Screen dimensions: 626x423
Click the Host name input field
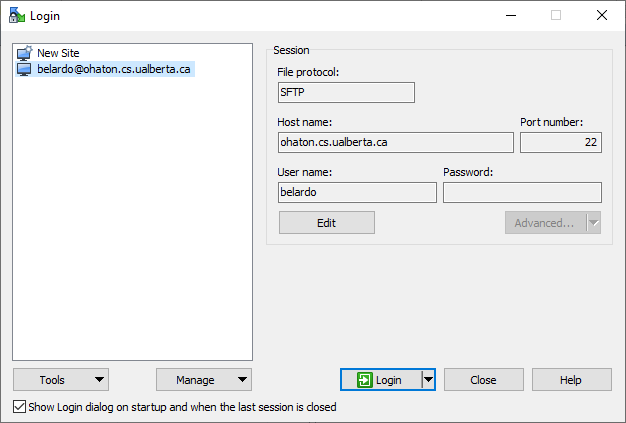coord(396,142)
